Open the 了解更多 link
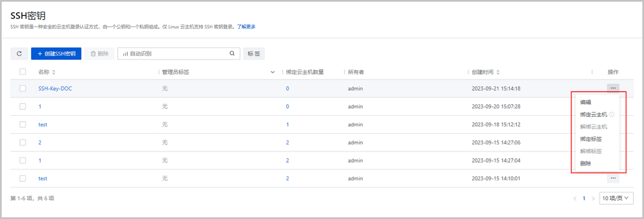The image size is (644, 219). click(246, 27)
